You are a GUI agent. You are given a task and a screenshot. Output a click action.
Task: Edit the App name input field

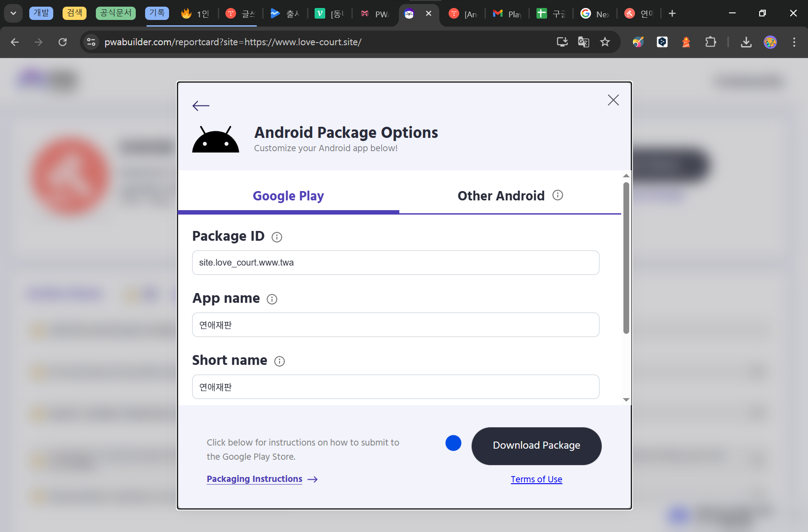[395, 325]
